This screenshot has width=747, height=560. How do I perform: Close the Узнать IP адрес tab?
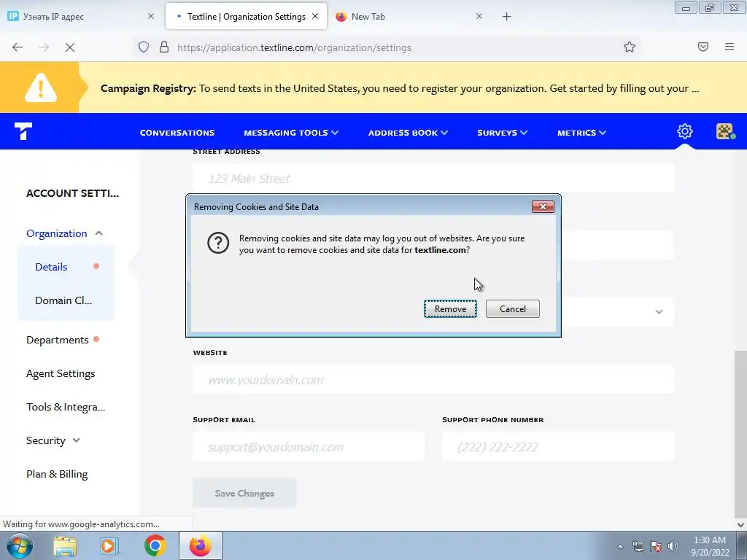pos(151,16)
